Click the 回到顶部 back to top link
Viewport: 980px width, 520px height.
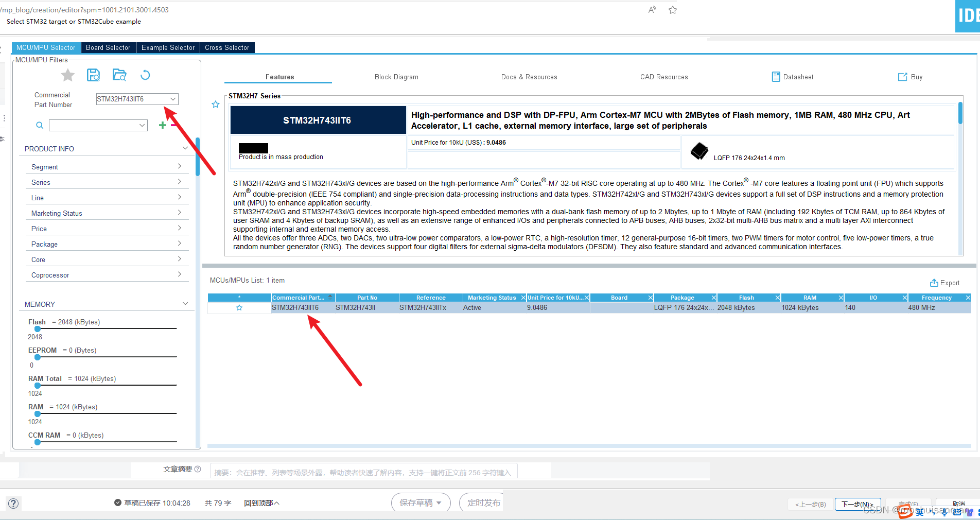coord(261,503)
